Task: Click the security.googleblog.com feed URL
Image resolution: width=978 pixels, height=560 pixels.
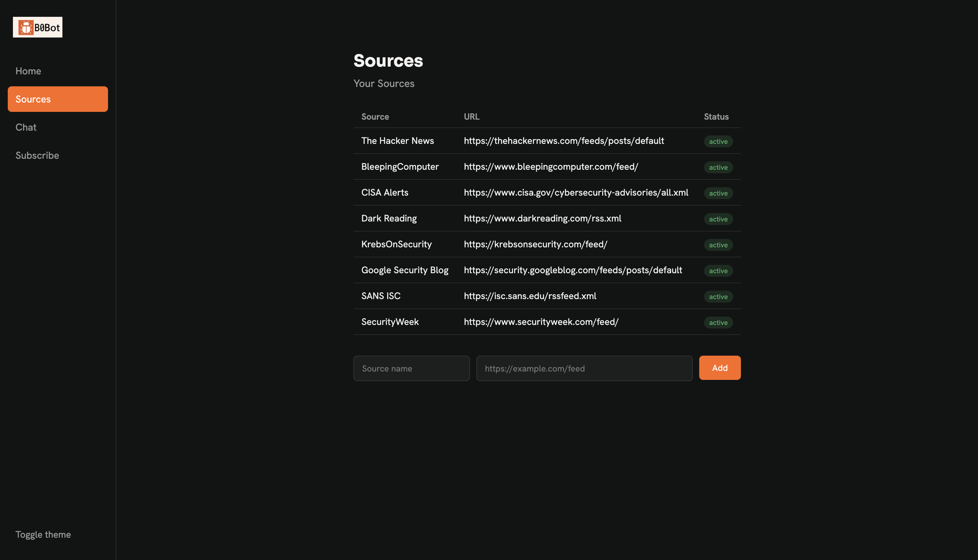Action: [x=573, y=270]
